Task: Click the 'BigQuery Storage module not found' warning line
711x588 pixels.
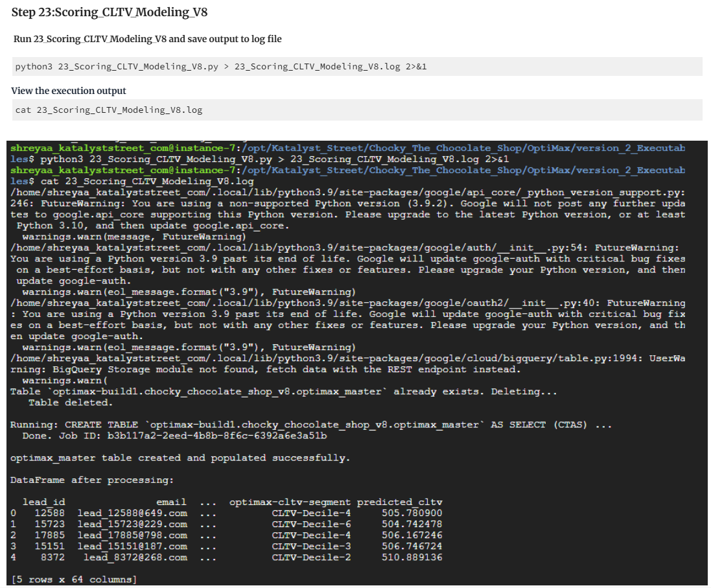Action: 266,370
